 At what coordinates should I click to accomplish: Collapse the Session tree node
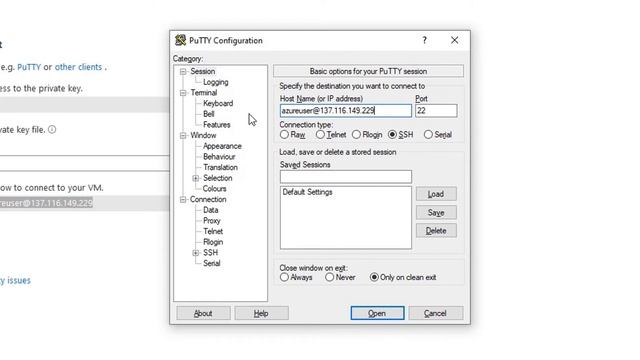(x=183, y=71)
